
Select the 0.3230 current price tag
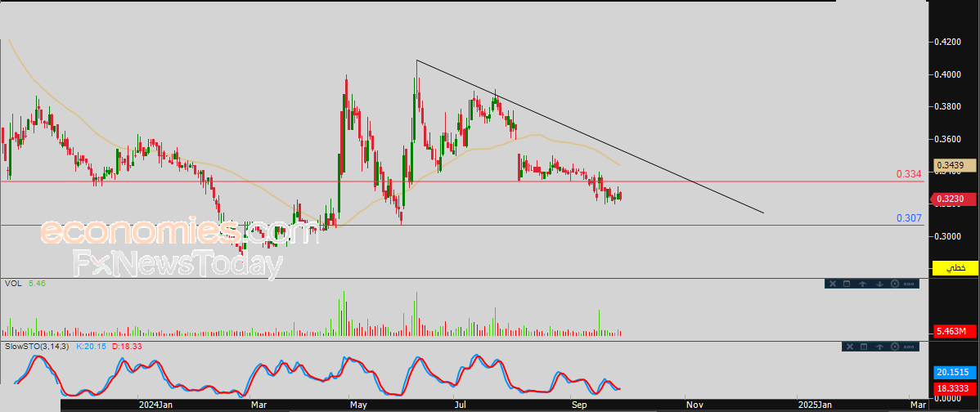(954, 199)
